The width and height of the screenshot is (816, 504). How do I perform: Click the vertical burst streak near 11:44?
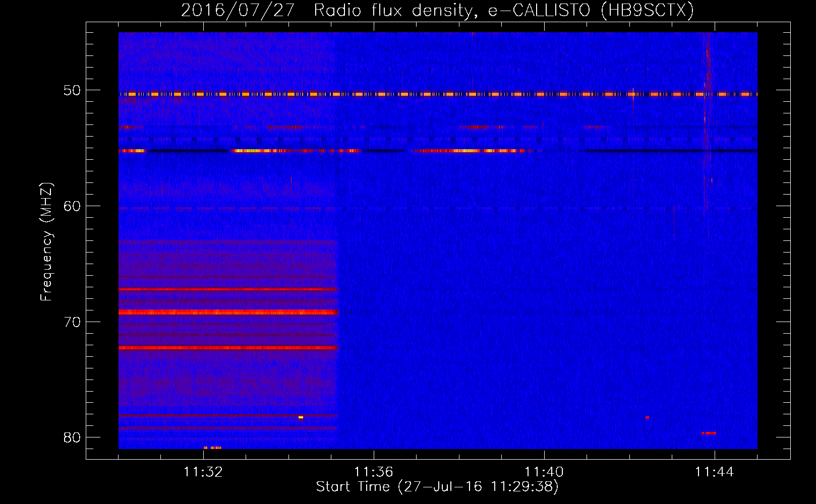pyautogui.click(x=708, y=121)
